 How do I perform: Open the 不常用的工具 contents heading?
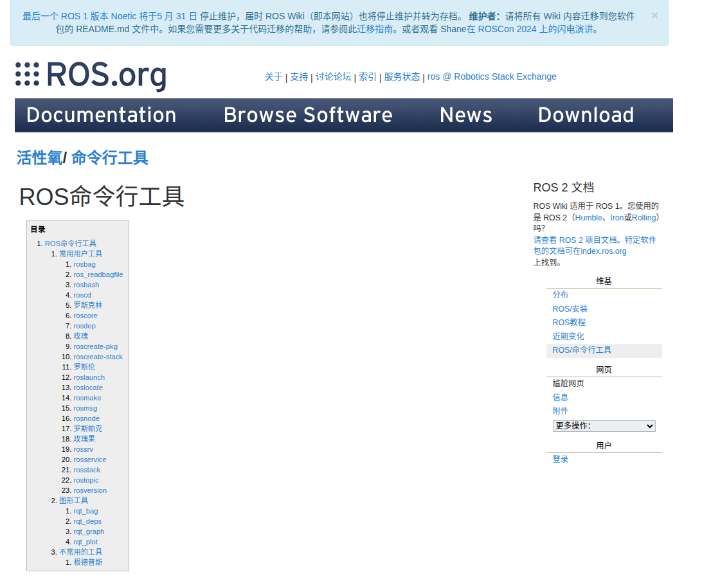(80, 552)
